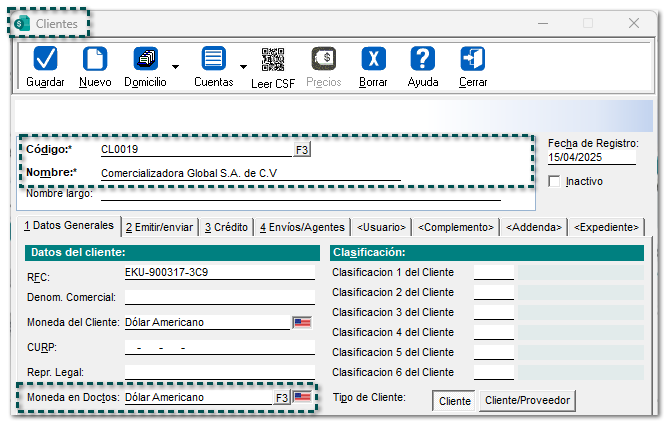Toggle the Inactivo checkbox
667x424 pixels.
[x=555, y=181]
